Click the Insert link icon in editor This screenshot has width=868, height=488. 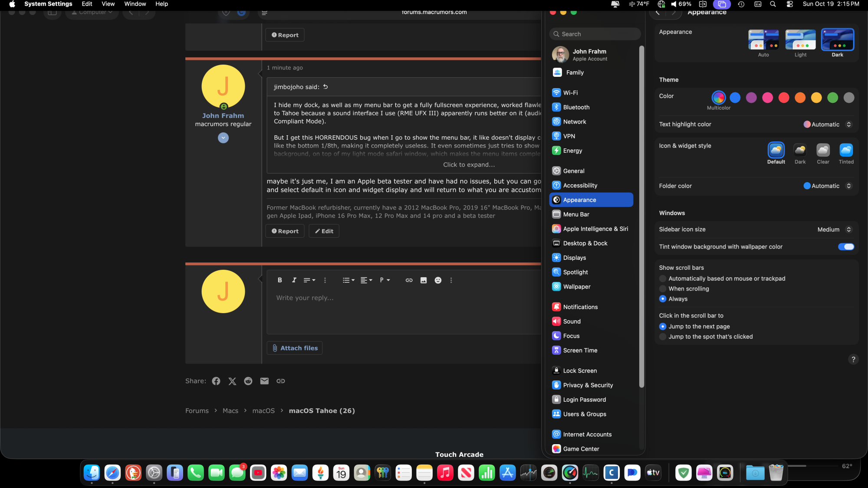coord(409,280)
